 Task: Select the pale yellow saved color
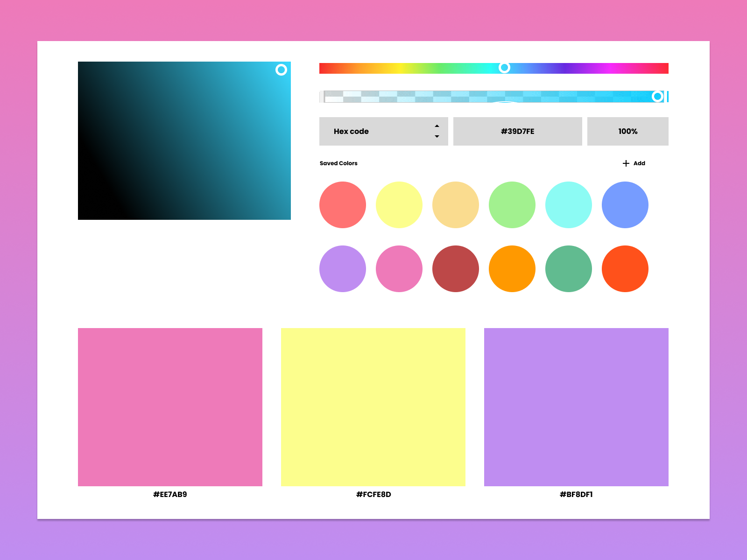tap(399, 204)
